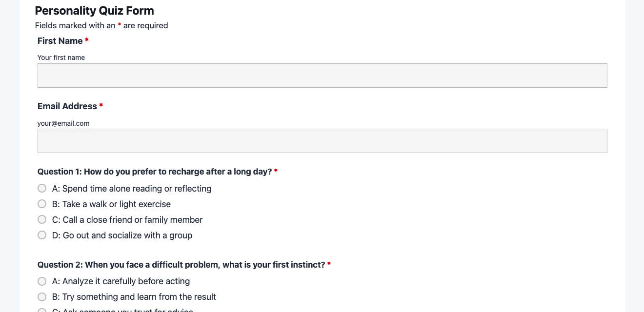Click the 'Your first name' hint text

[x=61, y=58]
